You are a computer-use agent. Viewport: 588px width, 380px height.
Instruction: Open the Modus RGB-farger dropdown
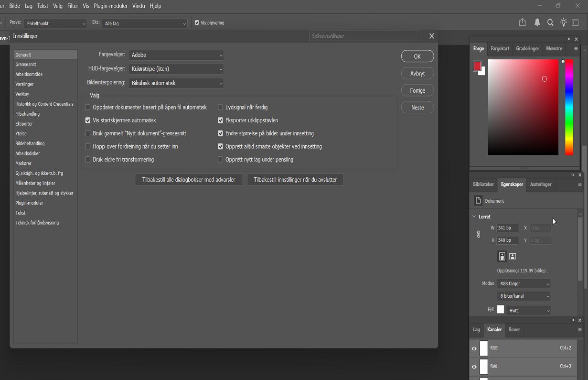pos(524,283)
